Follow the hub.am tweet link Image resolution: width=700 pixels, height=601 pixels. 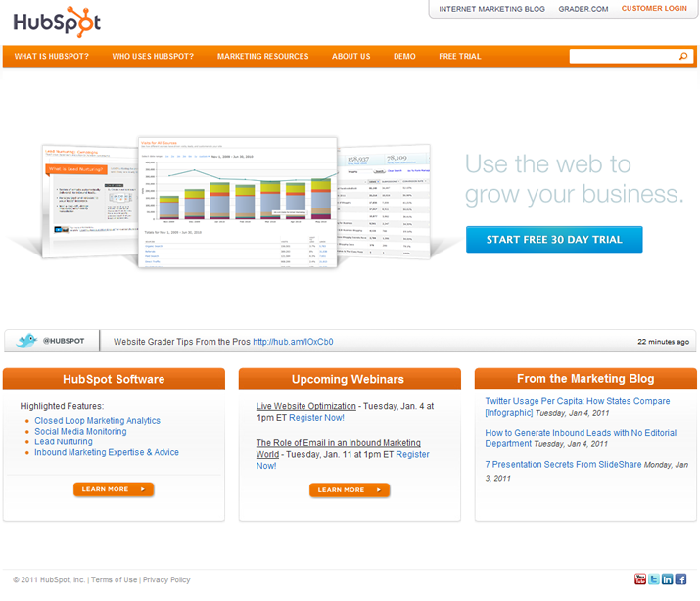coord(293,342)
